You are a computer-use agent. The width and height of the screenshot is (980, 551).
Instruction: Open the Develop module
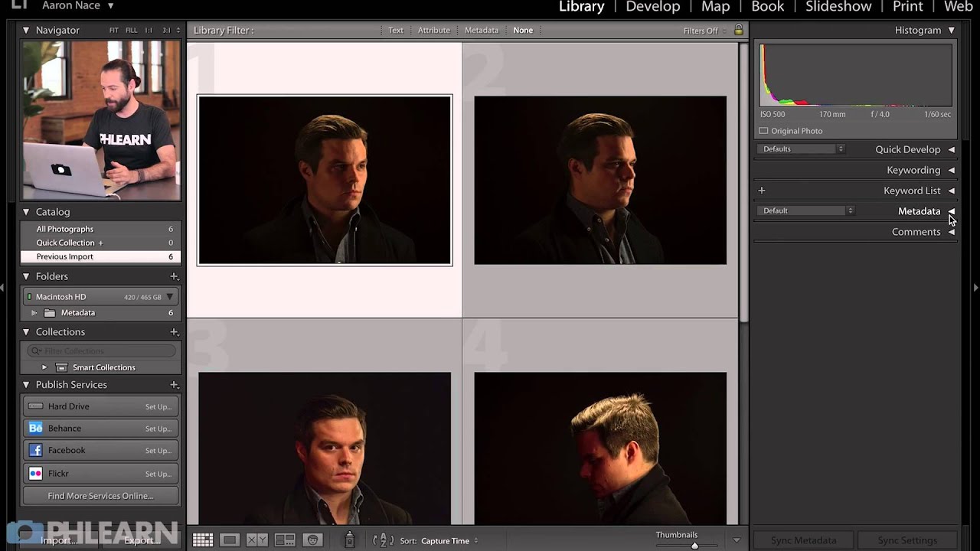653,7
